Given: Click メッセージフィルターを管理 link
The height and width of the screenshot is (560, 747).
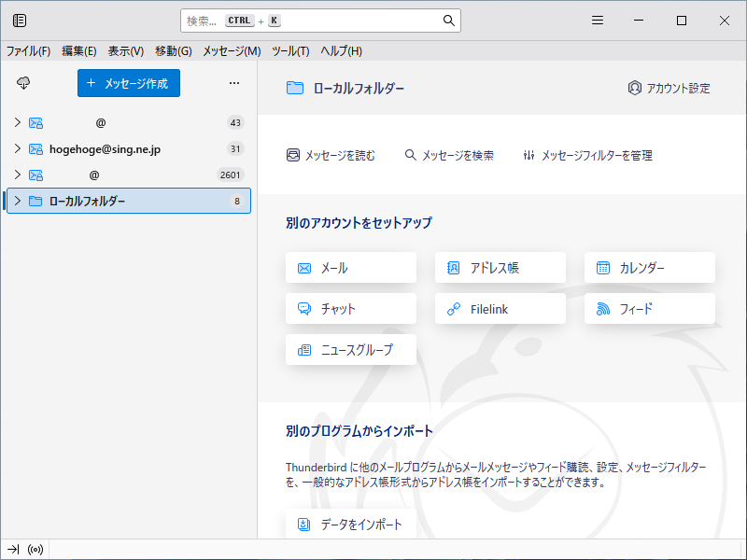Looking at the screenshot, I should coord(587,155).
